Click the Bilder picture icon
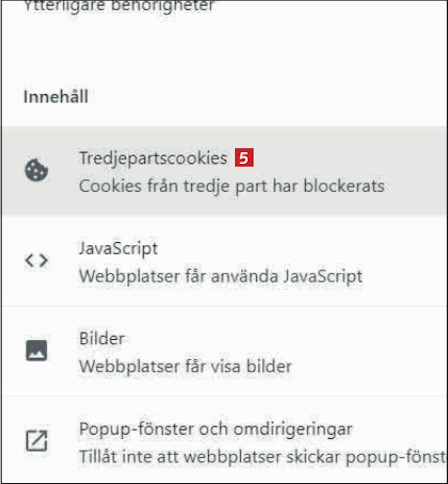Viewport: 448px width, 484px height. pos(36,351)
